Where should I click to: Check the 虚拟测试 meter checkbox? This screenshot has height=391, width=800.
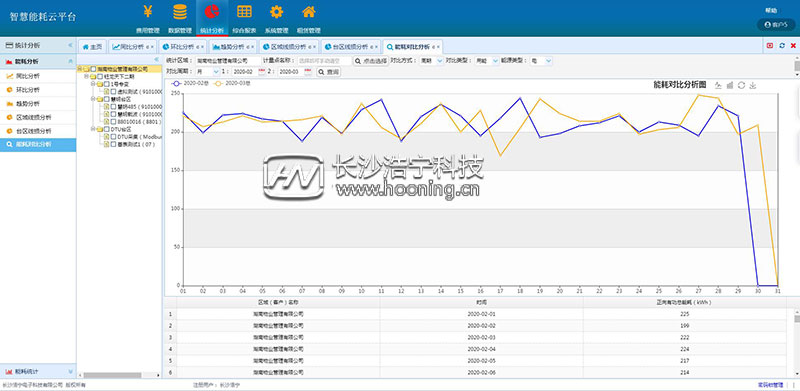pyautogui.click(x=113, y=91)
